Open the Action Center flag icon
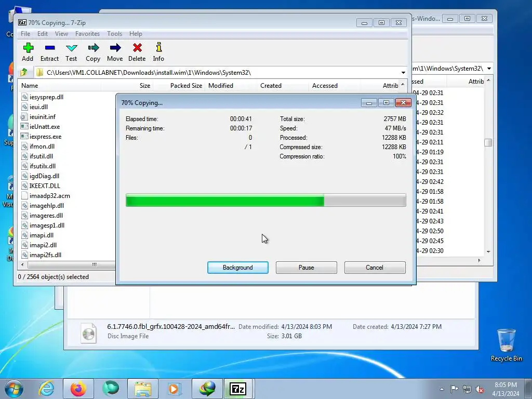 click(x=454, y=389)
